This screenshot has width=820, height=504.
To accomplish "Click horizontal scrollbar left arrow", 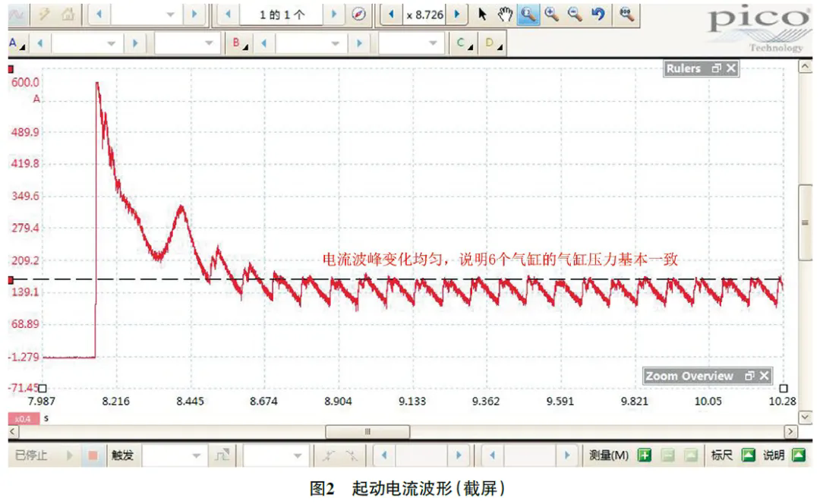I will pos(13,432).
